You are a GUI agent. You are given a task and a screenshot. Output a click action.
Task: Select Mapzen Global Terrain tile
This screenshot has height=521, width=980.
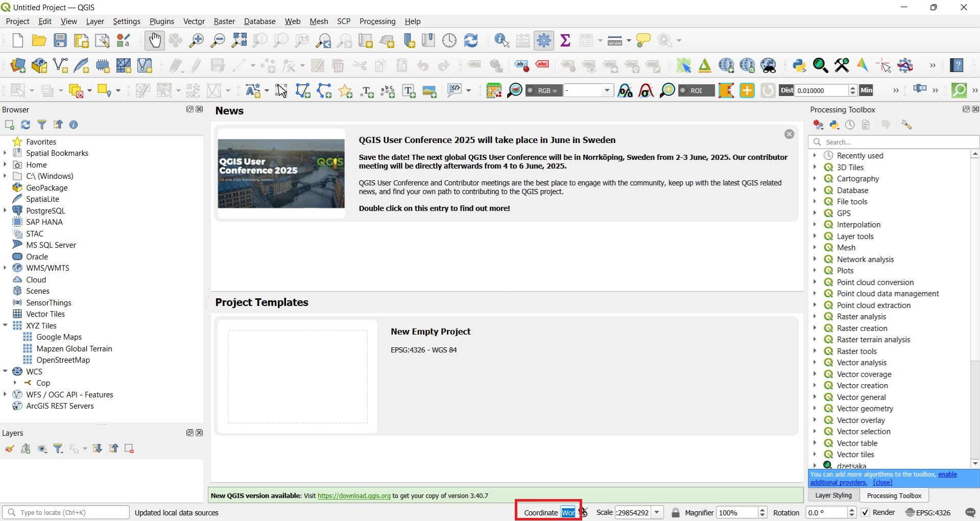tap(75, 348)
